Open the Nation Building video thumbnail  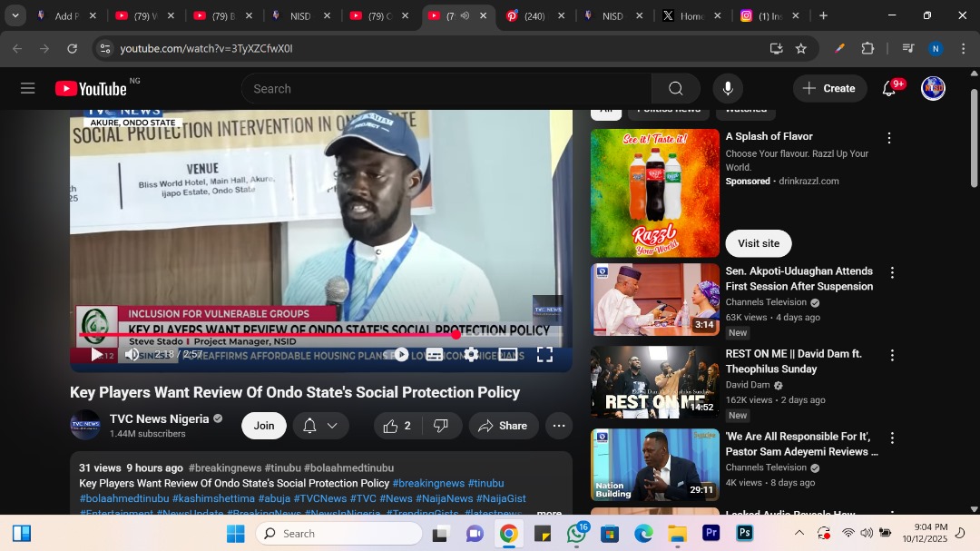[x=655, y=465]
